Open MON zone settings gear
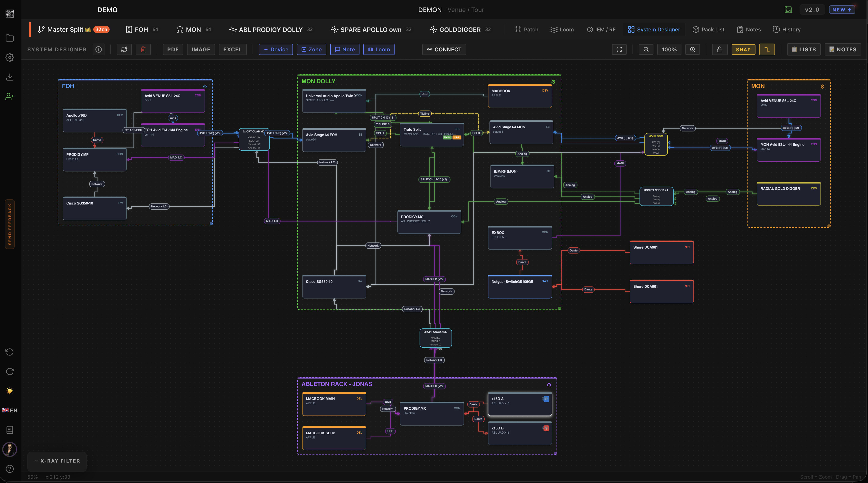868x483 pixels. tap(822, 87)
